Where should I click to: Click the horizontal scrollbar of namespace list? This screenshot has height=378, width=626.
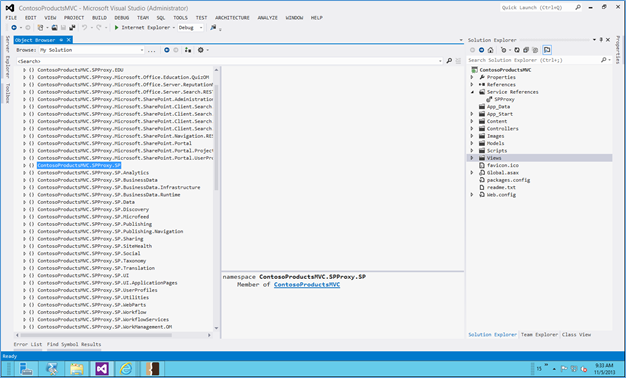click(113, 335)
